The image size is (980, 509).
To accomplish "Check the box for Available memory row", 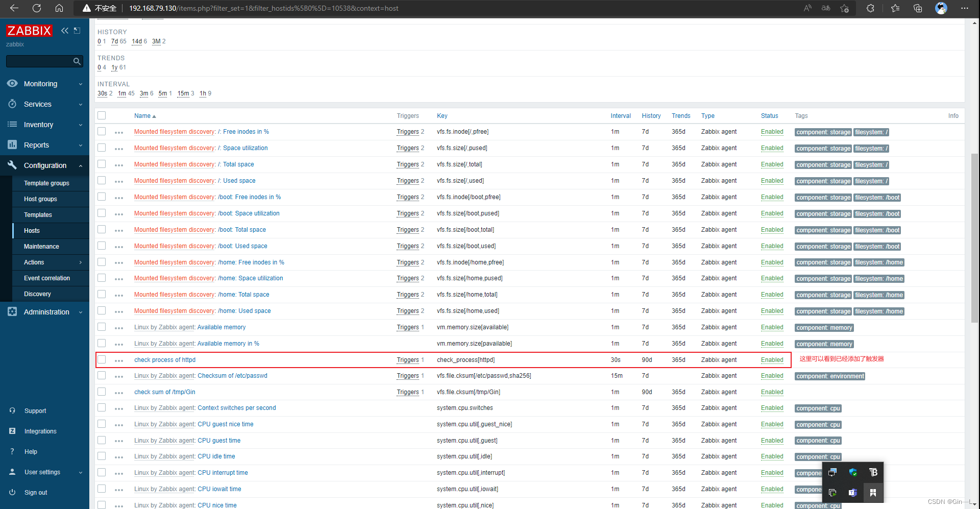I will (x=102, y=327).
